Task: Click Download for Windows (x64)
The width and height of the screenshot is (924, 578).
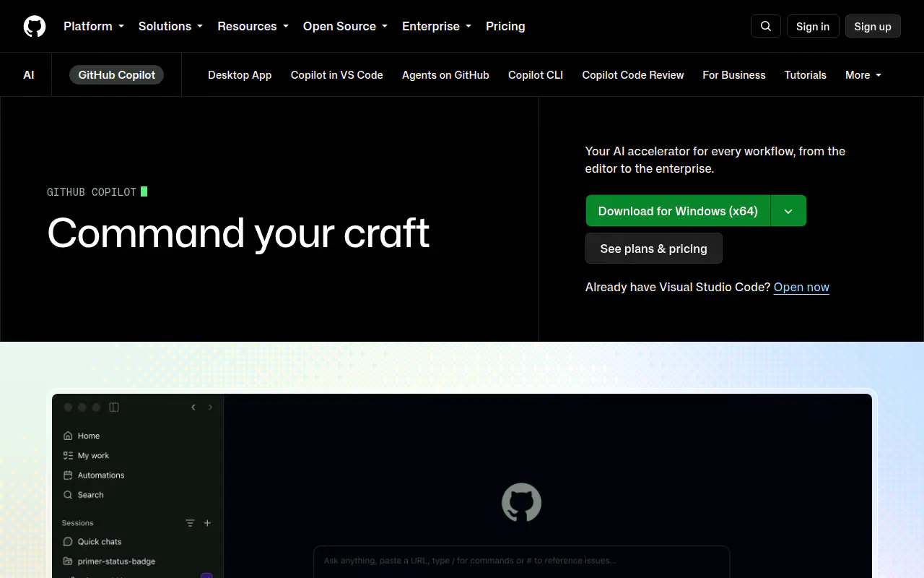Action: (678, 211)
